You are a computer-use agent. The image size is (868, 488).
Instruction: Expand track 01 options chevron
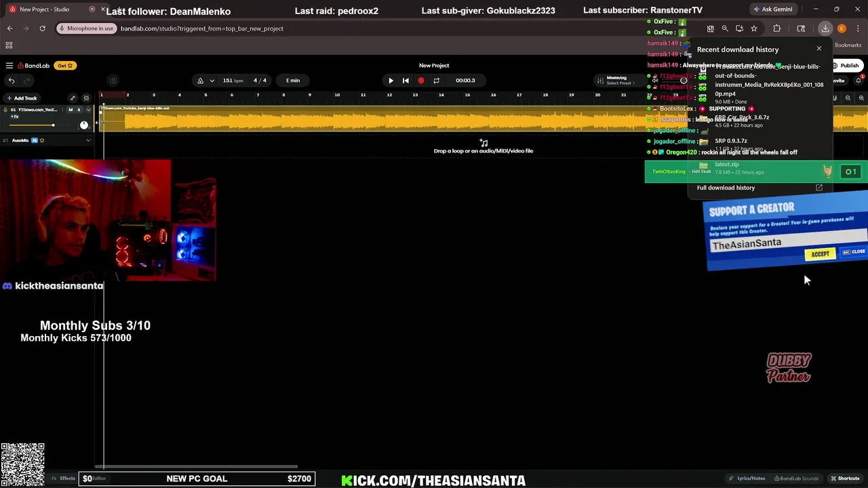[88, 110]
